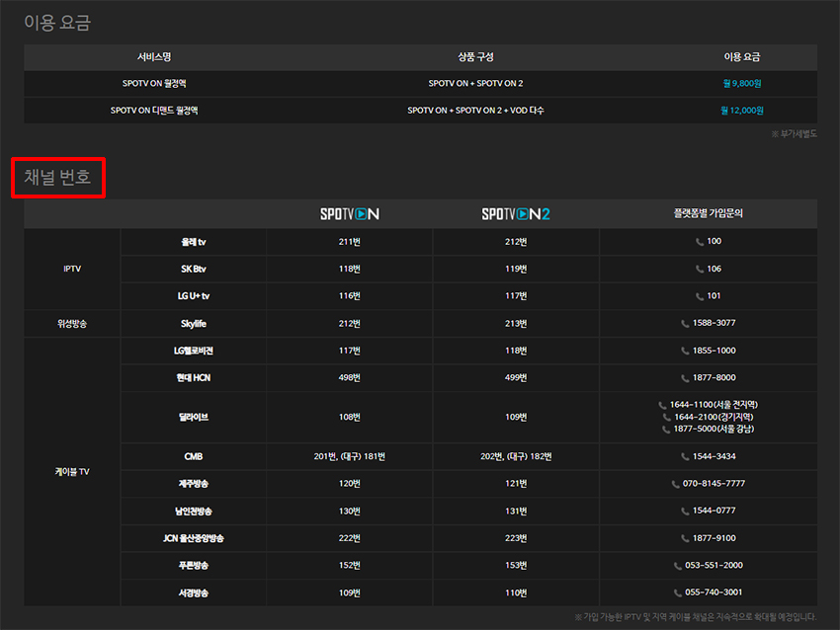Click phone icon beside 1644-1100
Image resolution: width=840 pixels, height=630 pixels.
click(x=662, y=405)
